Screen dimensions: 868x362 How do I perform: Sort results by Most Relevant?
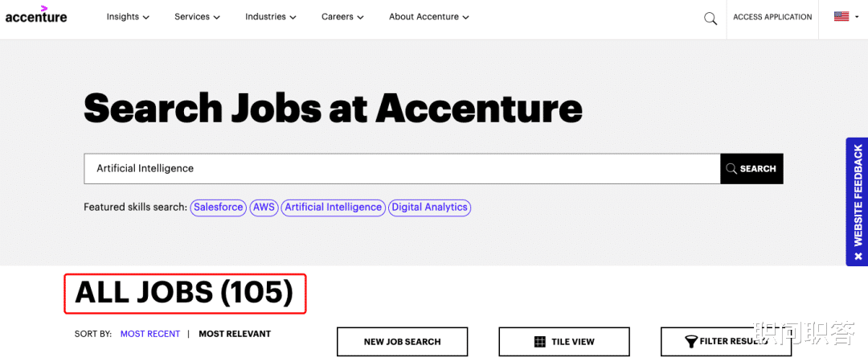[235, 334]
